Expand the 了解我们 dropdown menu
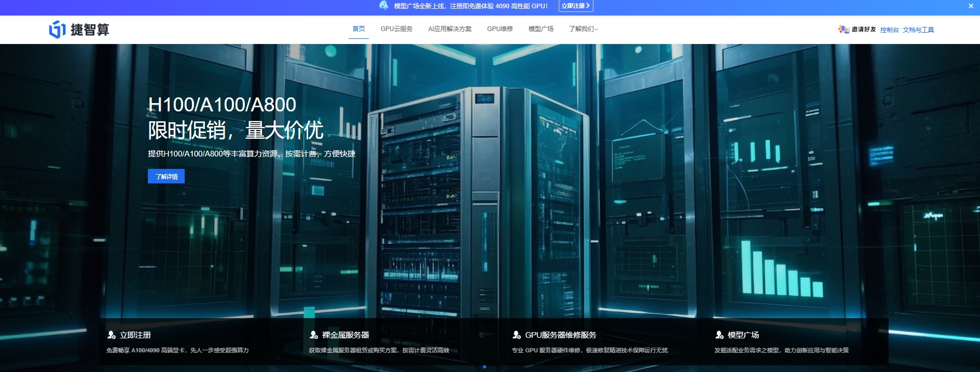The image size is (980, 372). [583, 29]
